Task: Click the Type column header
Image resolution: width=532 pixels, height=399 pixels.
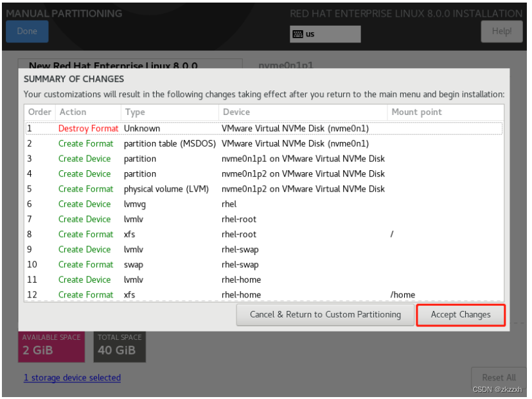Action: 170,112
